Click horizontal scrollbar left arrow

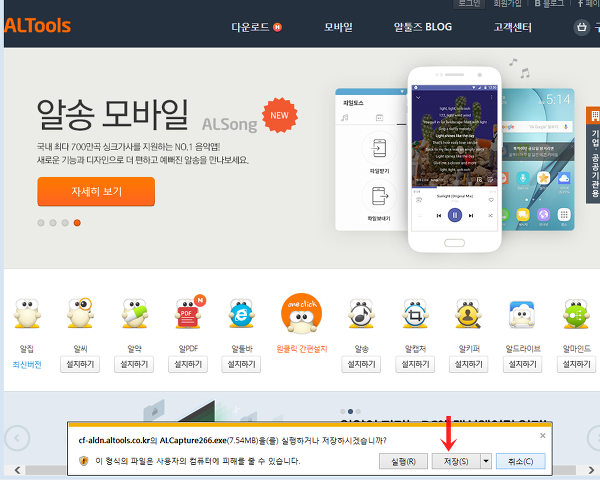[17, 470]
